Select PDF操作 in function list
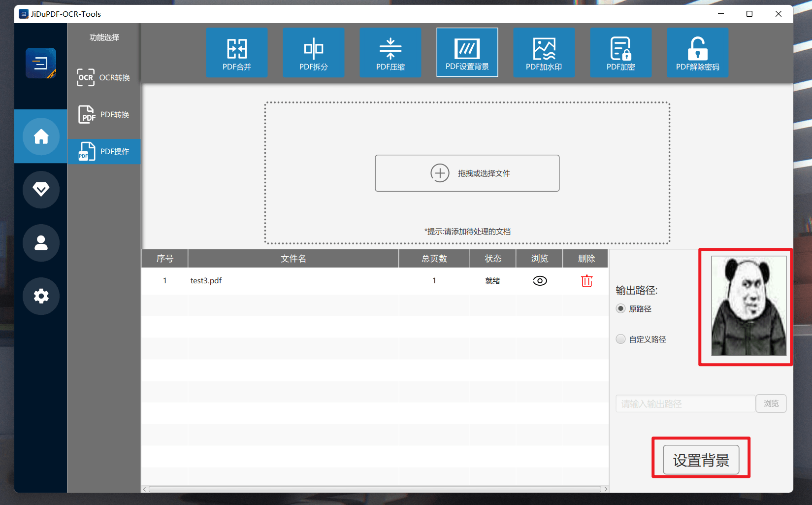Screen dimensions: 812x505 (x=104, y=151)
